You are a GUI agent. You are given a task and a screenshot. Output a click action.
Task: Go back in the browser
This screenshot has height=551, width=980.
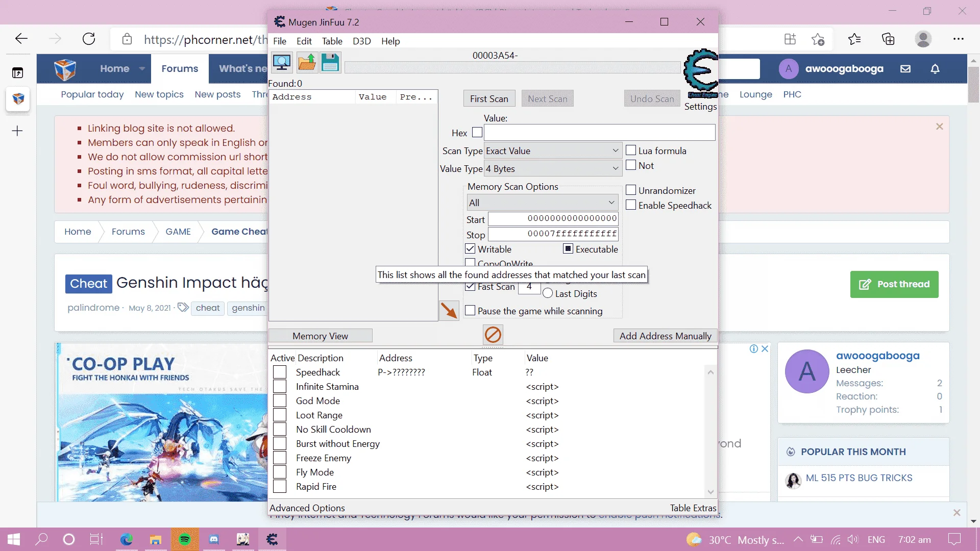[21, 39]
